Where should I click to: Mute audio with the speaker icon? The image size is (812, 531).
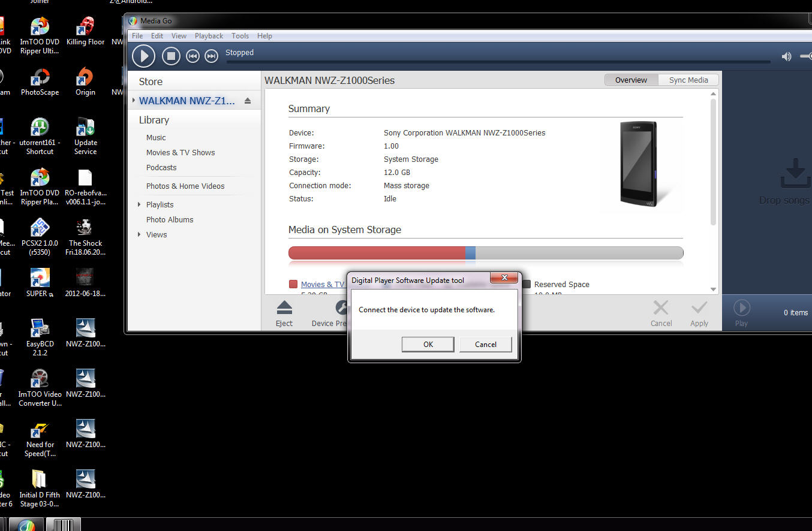(786, 56)
